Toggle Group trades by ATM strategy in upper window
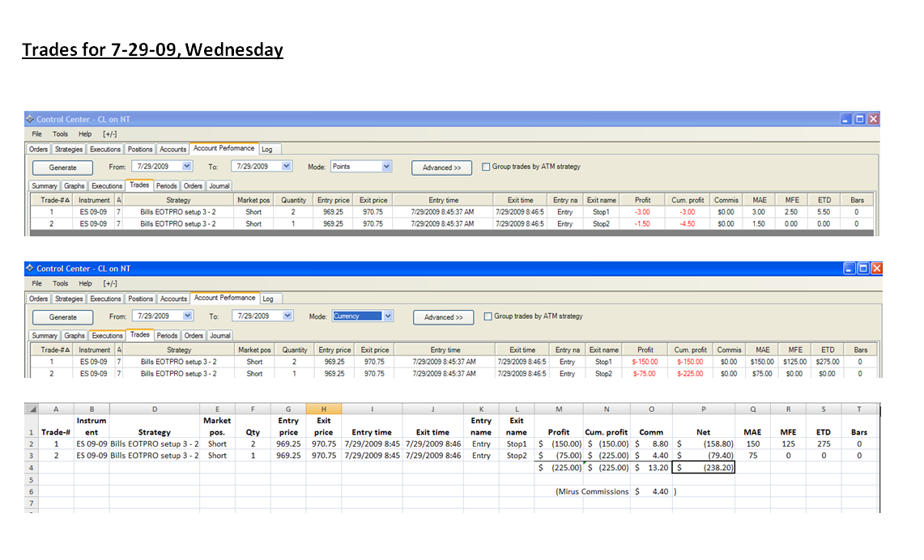 486,167
